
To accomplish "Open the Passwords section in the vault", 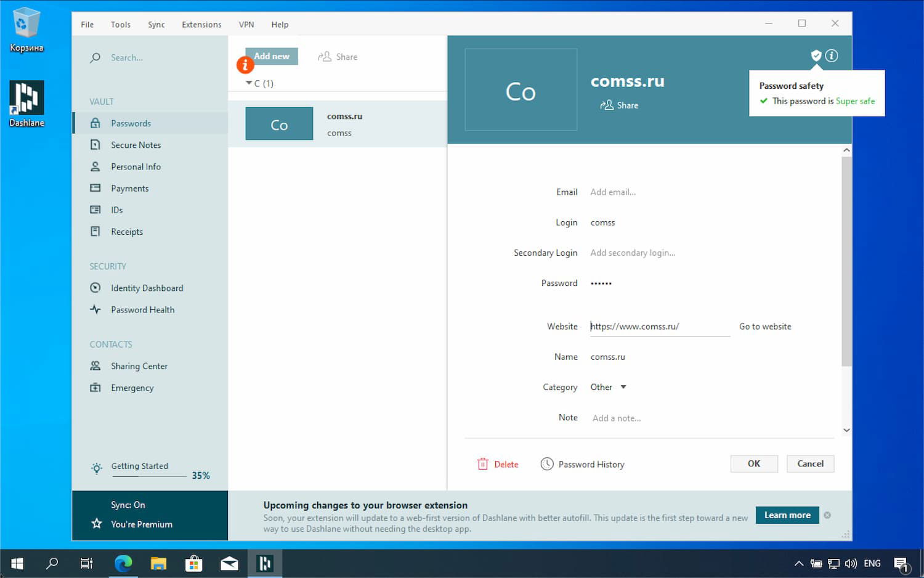I will pyautogui.click(x=131, y=123).
